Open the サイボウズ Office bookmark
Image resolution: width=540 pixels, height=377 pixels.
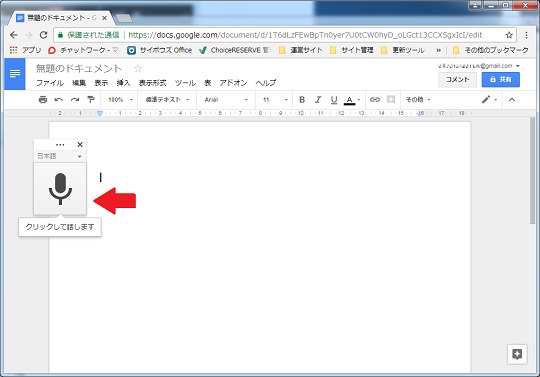[159, 50]
